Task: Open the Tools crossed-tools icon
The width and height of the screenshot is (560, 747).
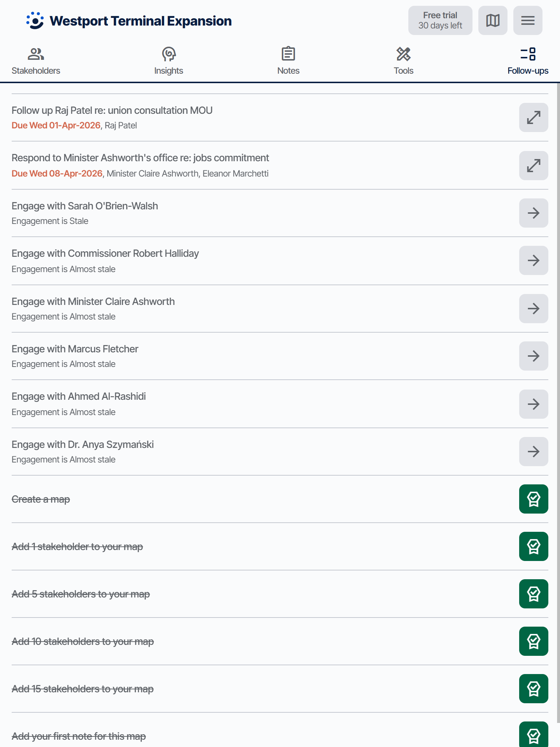Action: (403, 54)
